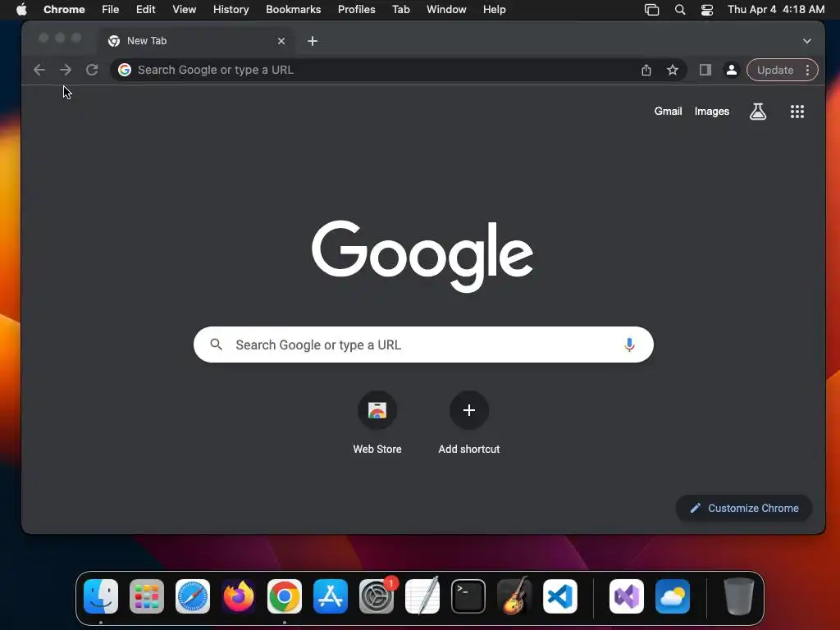Image resolution: width=840 pixels, height=630 pixels.
Task: Click the Add shortcut plus icon
Action: 468,410
